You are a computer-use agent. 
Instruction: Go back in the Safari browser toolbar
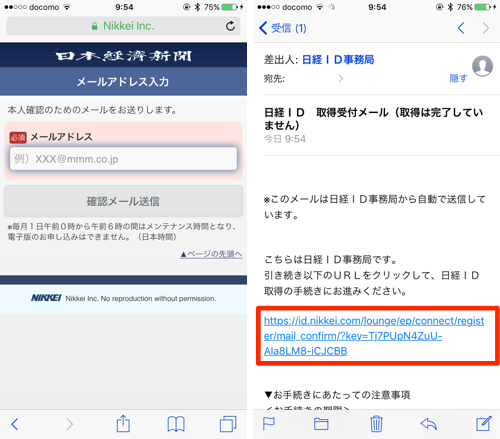pos(15,424)
